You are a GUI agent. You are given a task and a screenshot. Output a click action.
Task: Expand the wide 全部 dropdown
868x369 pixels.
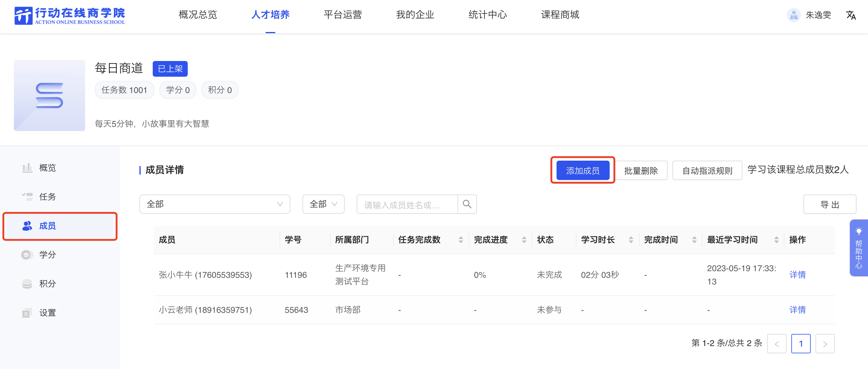(214, 204)
